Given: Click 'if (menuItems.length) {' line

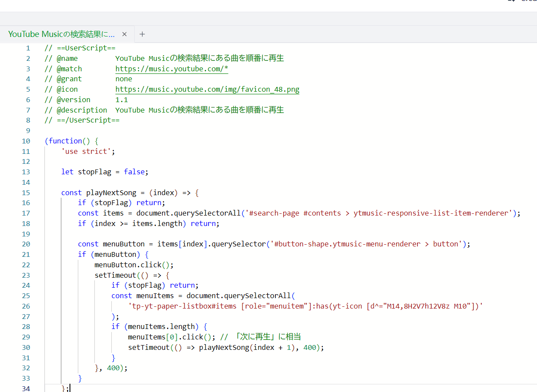Looking at the screenshot, I should point(159,326).
